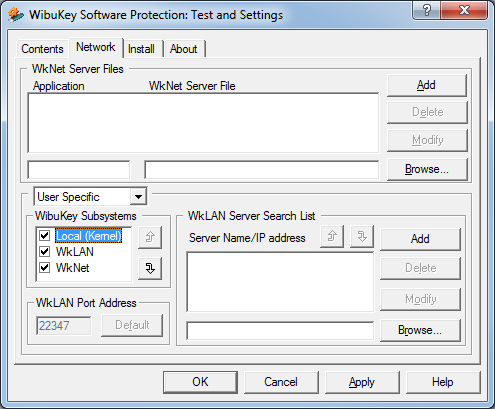The width and height of the screenshot is (495, 409).
Task: Toggle the WkLAN subsystem checkbox
Action: [x=44, y=251]
